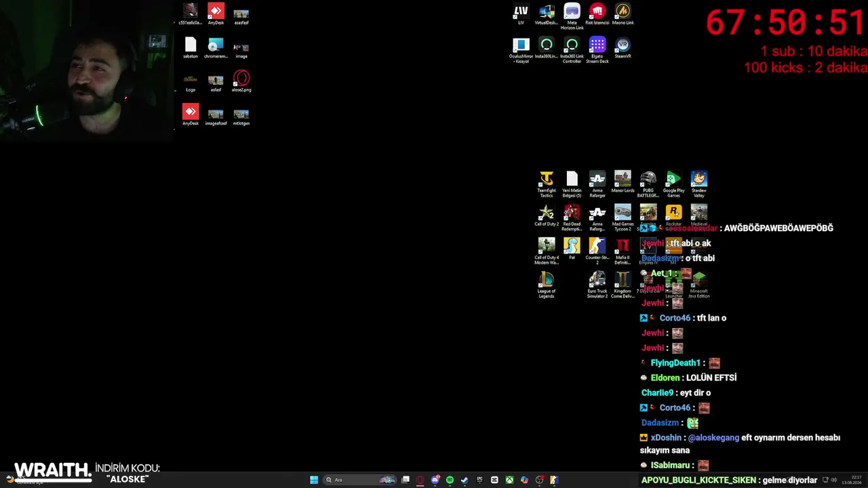The image size is (868, 488).
Task: Open Opera GX from the taskbar
Action: [420, 480]
